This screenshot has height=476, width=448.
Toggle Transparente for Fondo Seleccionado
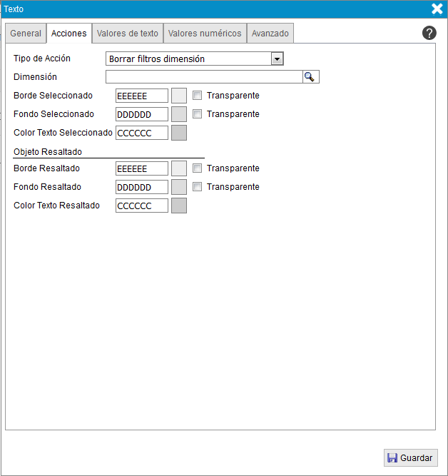click(x=198, y=114)
